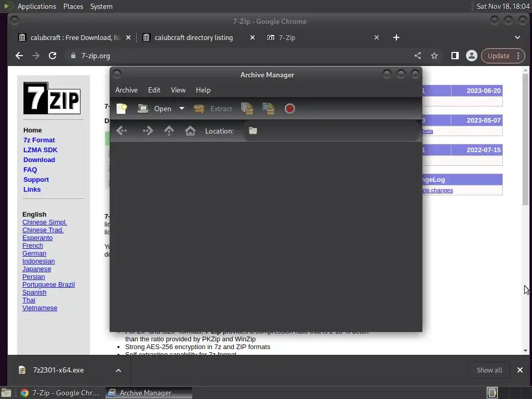Click the page vertical scrollbar

tap(525, 139)
